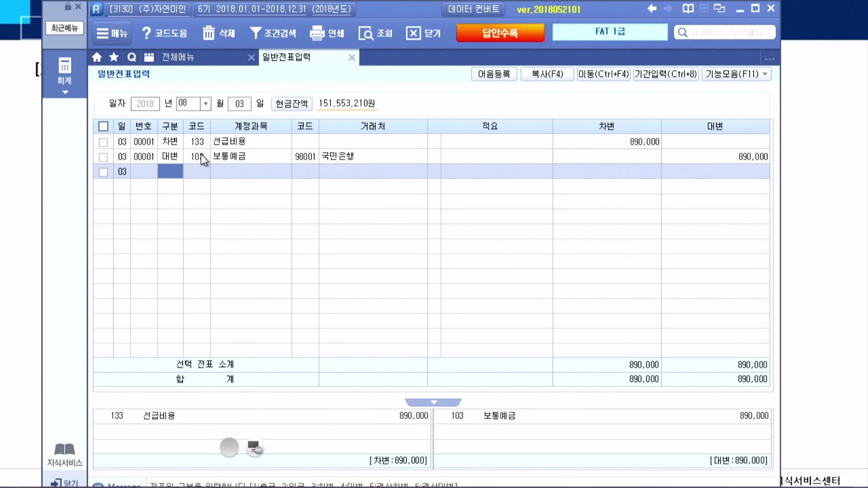This screenshot has width=868, height=488.
Task: Click the overlapping windows icon in title bar
Action: click(x=719, y=9)
